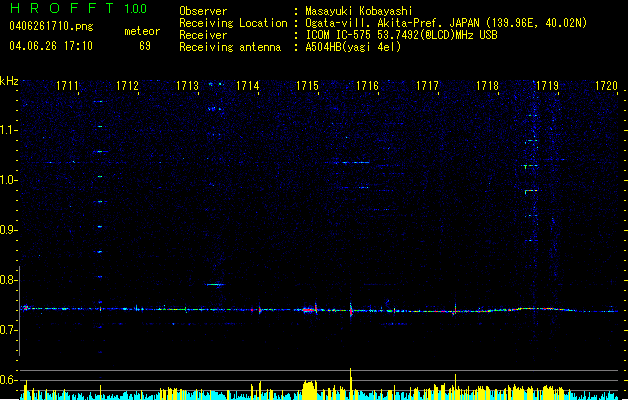This screenshot has height=400, width=629.
Task: Click the 1.0 kHz frequency label
Action: click(x=8, y=180)
